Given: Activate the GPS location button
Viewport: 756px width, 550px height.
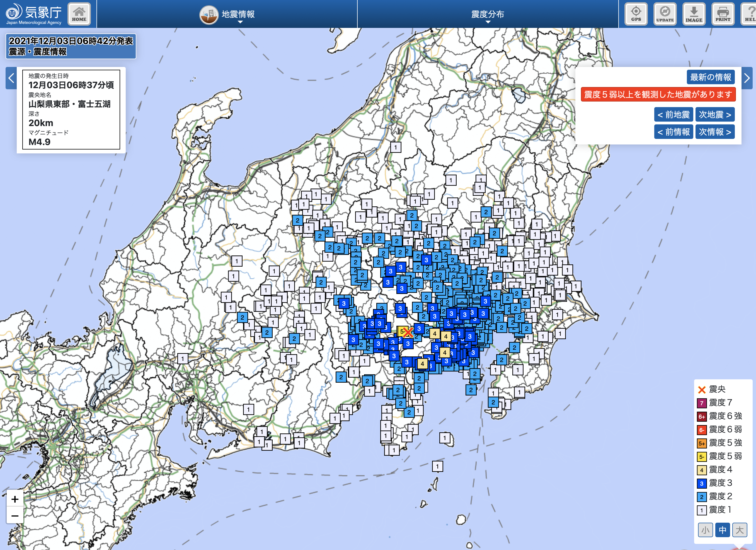Looking at the screenshot, I should tap(636, 14).
